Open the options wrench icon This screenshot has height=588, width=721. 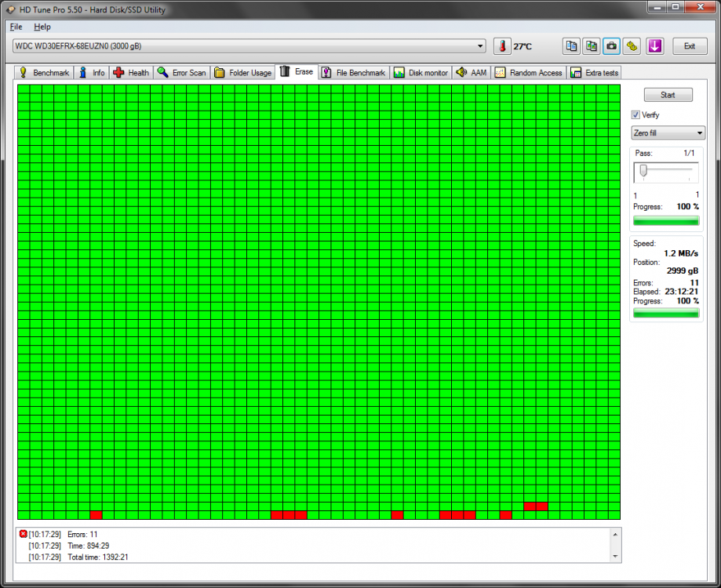[632, 46]
